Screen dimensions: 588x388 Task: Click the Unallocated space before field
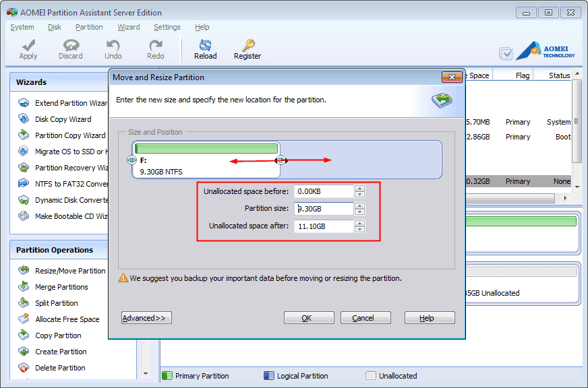tap(324, 191)
